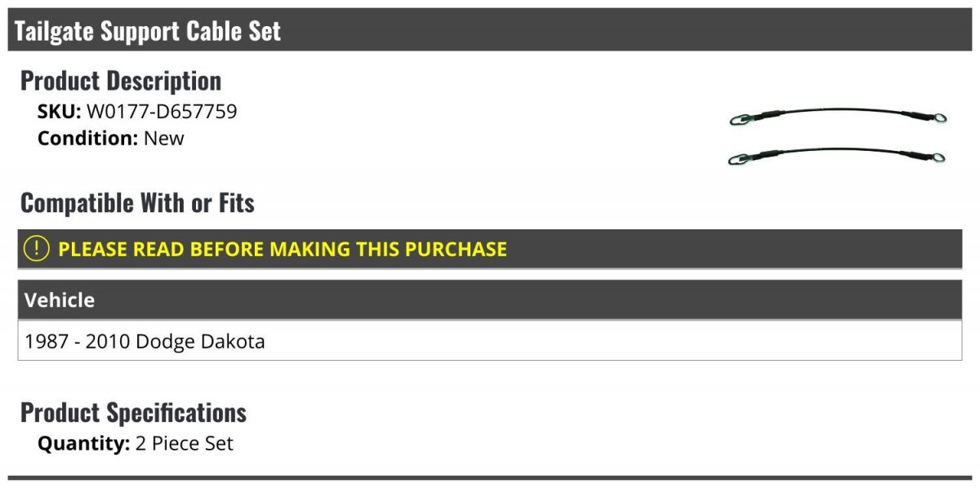Click the Compatible With or Fits heading
Screen dimensions: 980x488
pos(137,203)
